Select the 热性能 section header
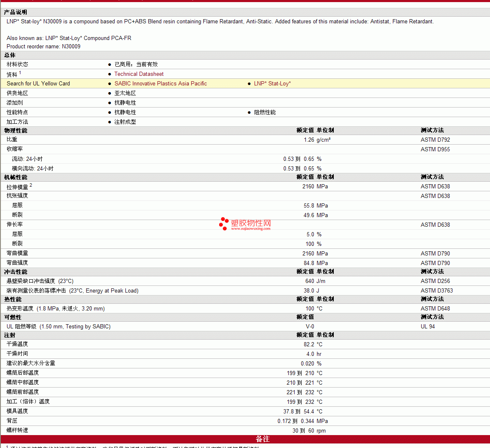The height and width of the screenshot is (448, 490). (x=13, y=300)
